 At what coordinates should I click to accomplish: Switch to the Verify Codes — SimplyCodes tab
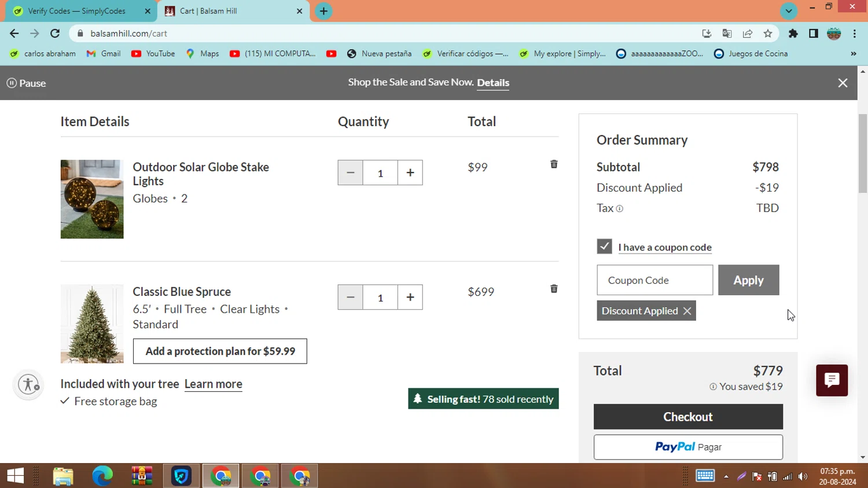pyautogui.click(x=76, y=11)
